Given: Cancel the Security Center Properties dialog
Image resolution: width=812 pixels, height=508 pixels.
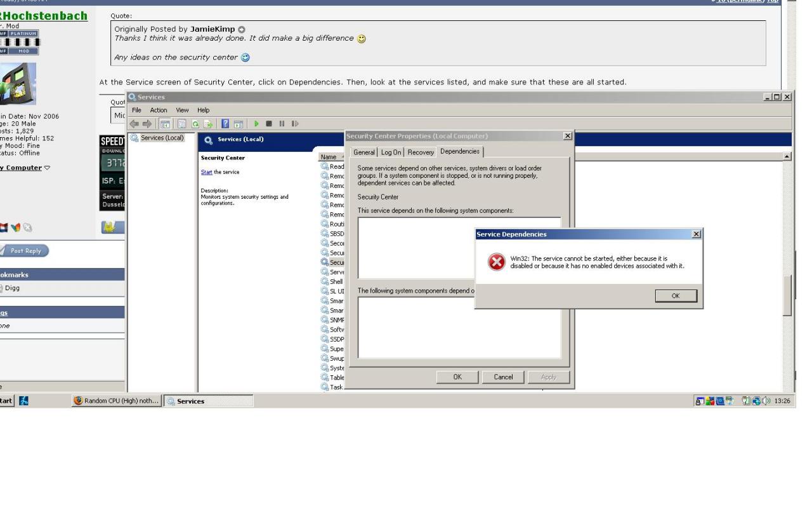Looking at the screenshot, I should point(503,377).
